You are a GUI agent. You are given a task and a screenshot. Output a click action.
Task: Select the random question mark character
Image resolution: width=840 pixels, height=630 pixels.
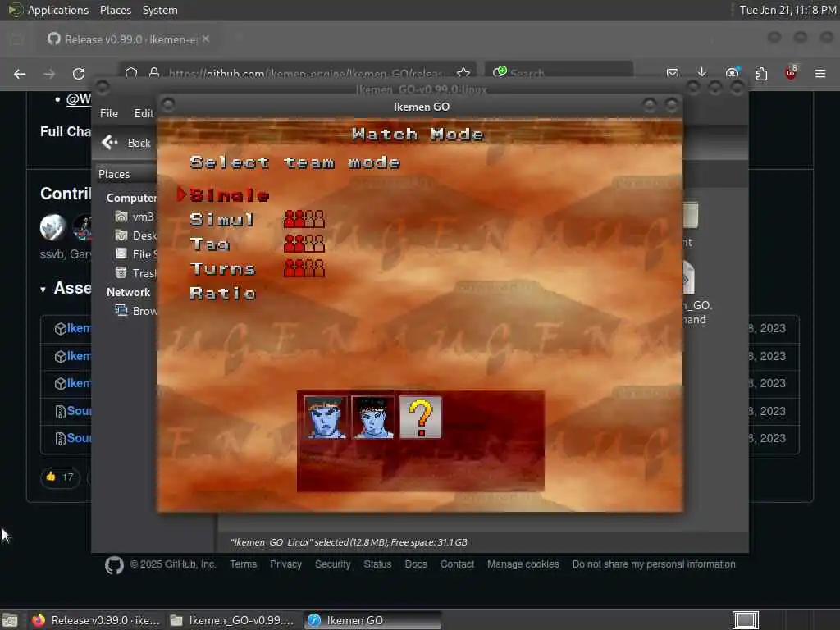pos(421,418)
